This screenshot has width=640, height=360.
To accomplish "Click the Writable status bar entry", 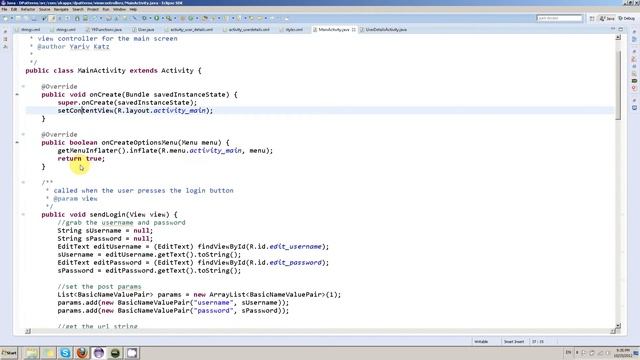I will coord(481,342).
